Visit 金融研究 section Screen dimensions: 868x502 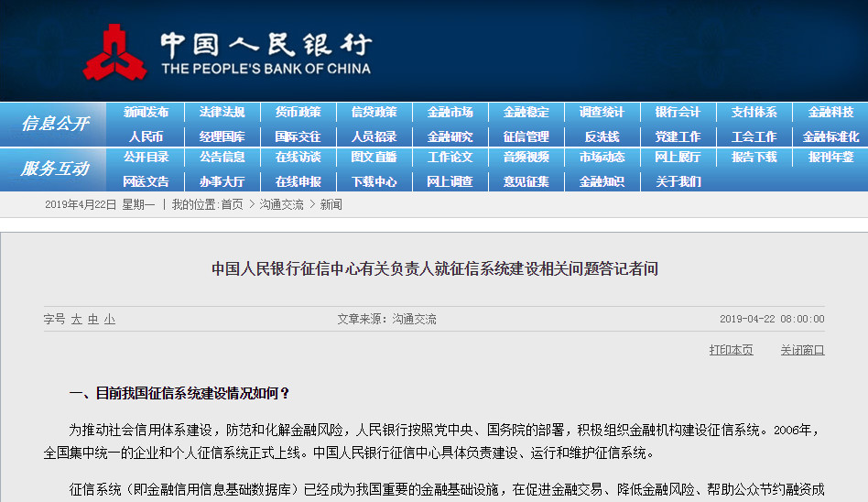(450, 136)
